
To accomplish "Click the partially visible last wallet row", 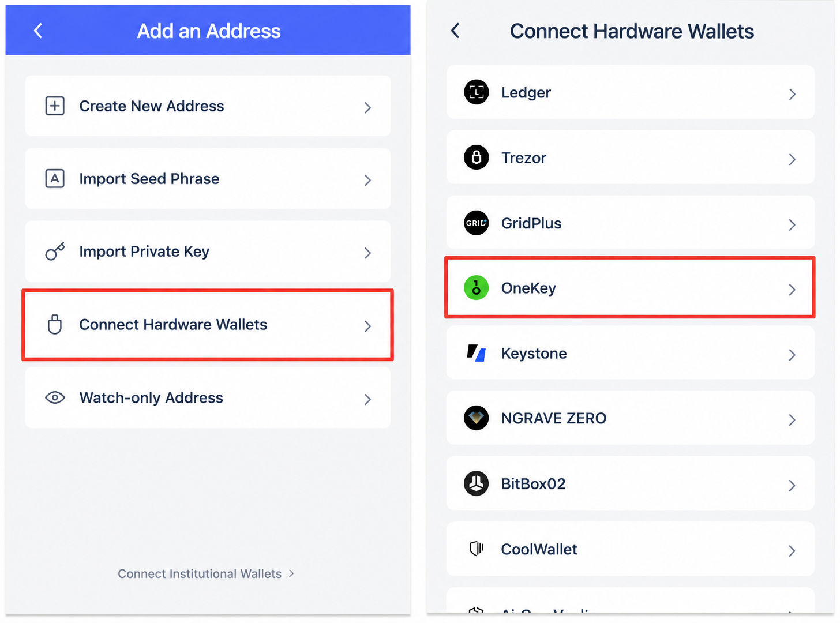I will tap(631, 601).
